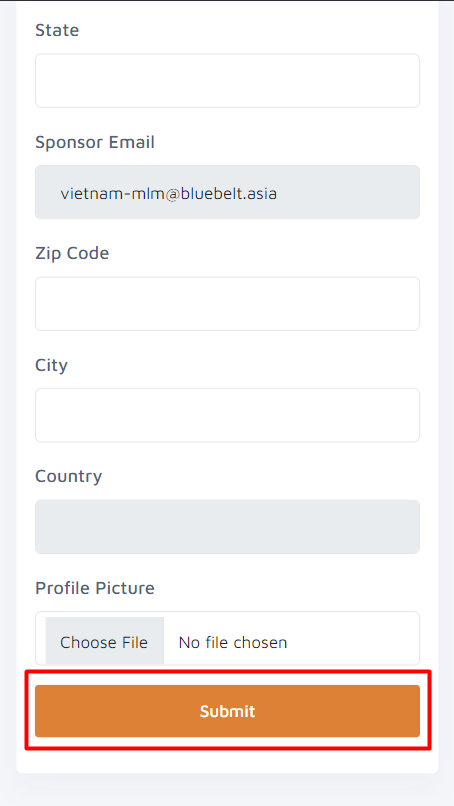The image size is (454, 806).
Task: Click the Profile Picture label
Action: coord(95,588)
